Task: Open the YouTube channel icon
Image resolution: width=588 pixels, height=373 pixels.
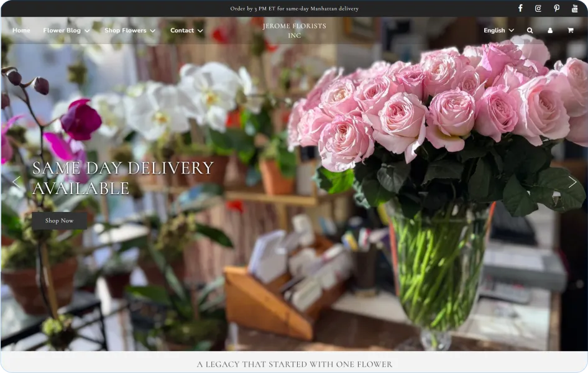Action: point(574,8)
